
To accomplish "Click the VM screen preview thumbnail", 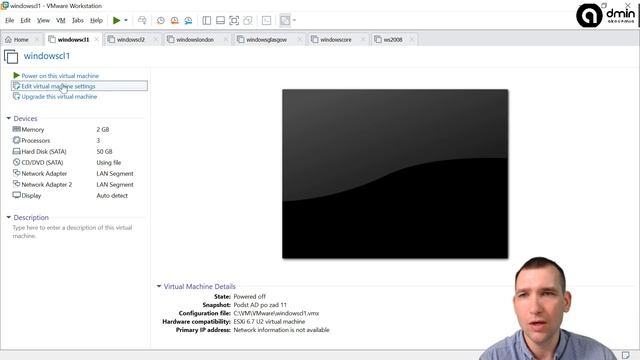I will [395, 174].
